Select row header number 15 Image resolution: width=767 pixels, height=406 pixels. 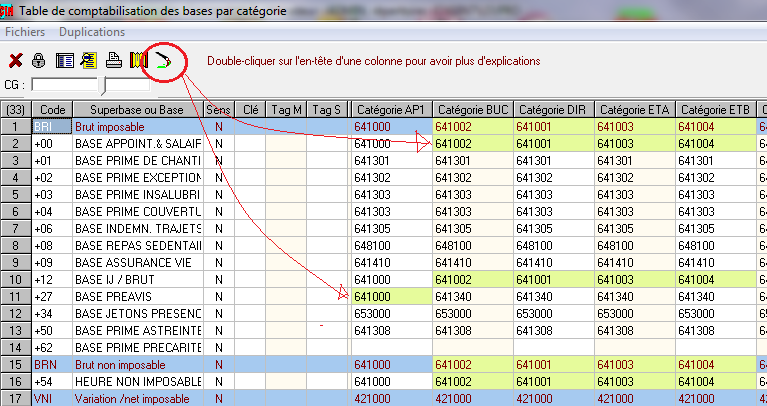[x=16, y=364]
